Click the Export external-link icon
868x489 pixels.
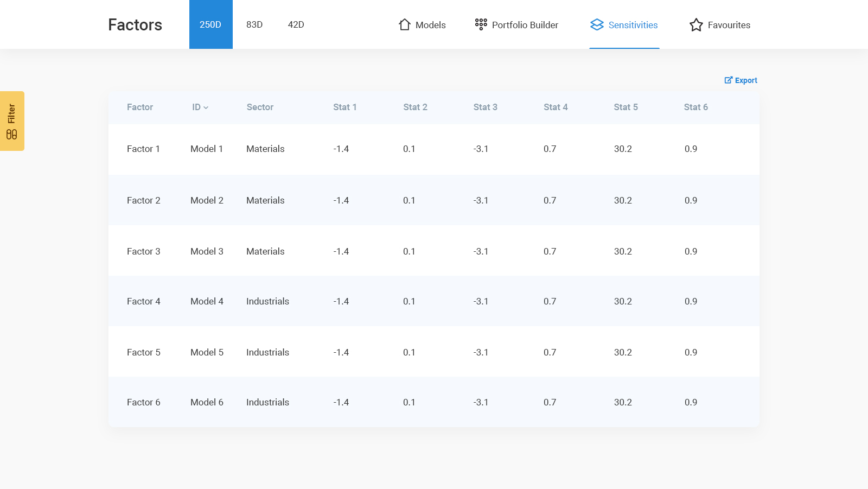click(728, 80)
